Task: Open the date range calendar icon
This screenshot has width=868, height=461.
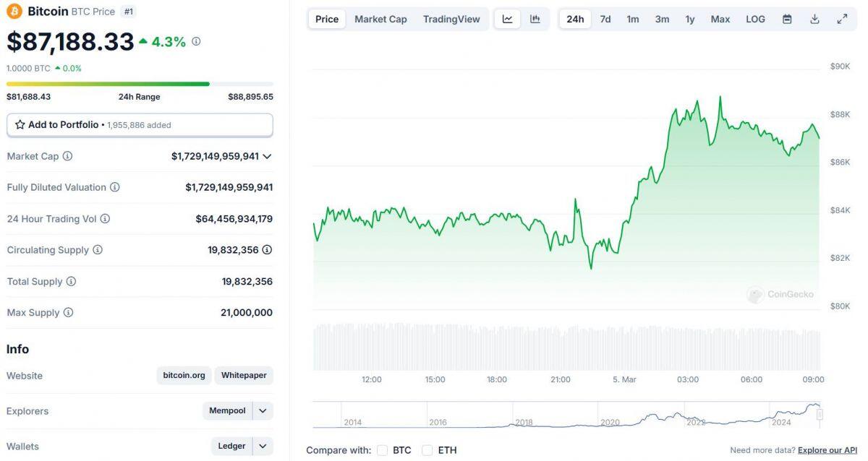Action: 787,19
